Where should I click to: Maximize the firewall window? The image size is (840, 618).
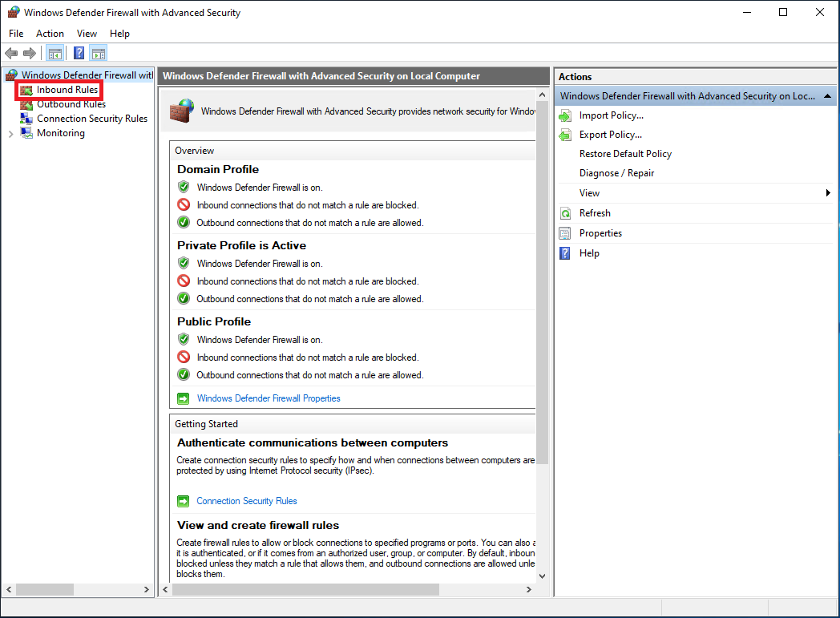click(783, 12)
